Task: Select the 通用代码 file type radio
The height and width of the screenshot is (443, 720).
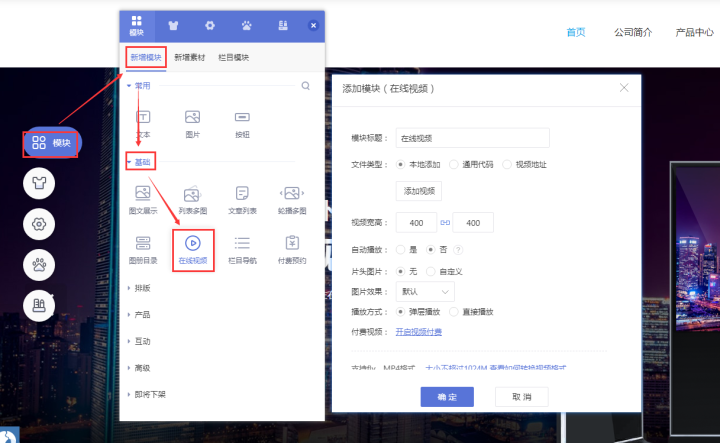Action: click(454, 164)
